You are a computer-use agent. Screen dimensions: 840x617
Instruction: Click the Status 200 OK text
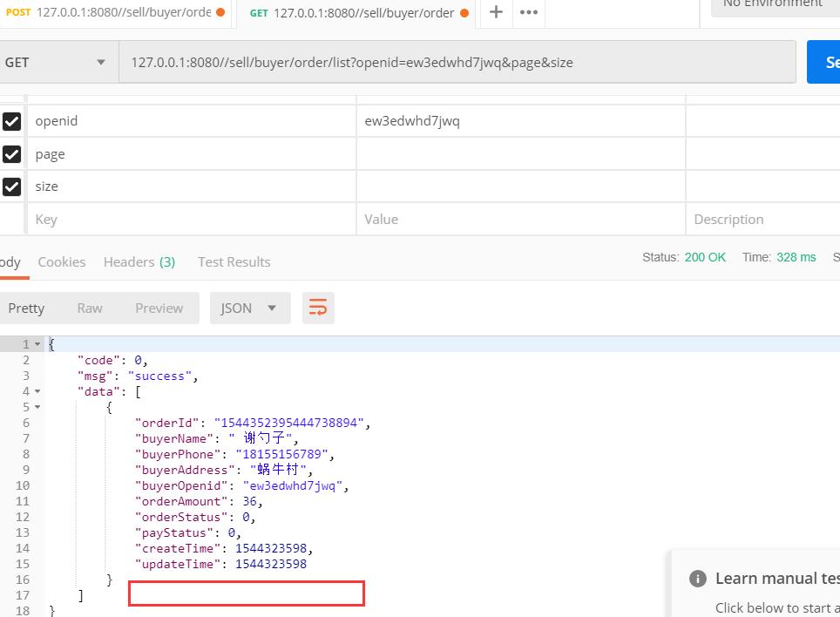[x=684, y=257]
